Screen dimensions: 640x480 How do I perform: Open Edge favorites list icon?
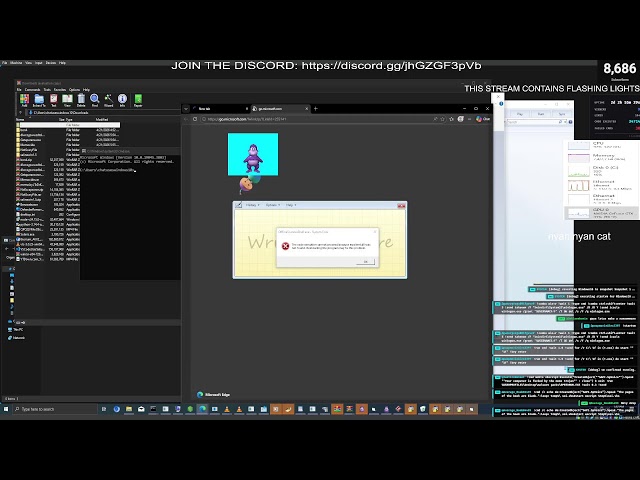(451, 119)
